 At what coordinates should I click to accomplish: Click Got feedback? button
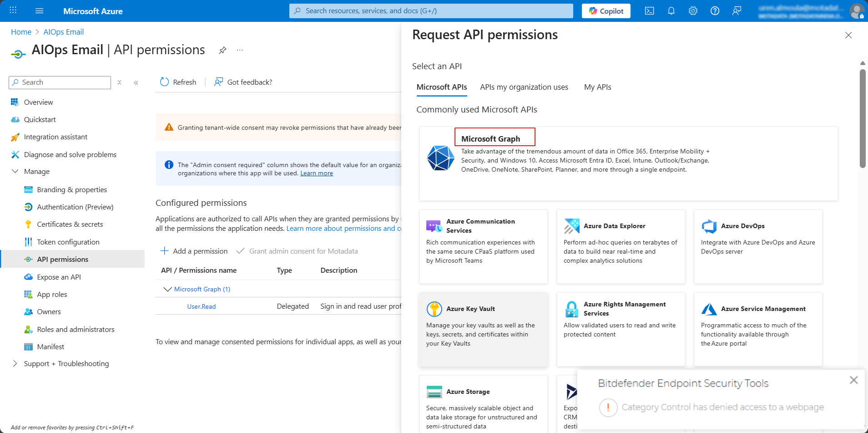pyautogui.click(x=243, y=82)
